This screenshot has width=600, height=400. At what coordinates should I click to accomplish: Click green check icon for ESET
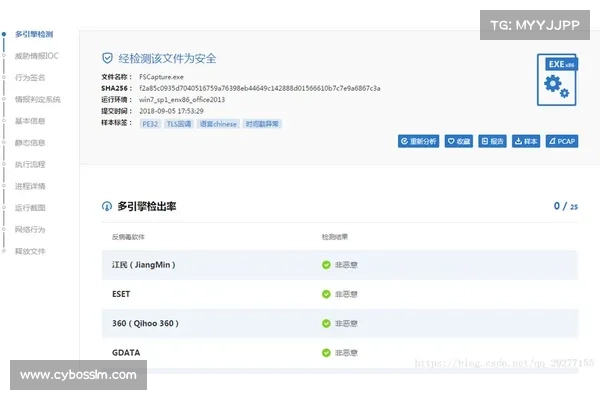(326, 294)
